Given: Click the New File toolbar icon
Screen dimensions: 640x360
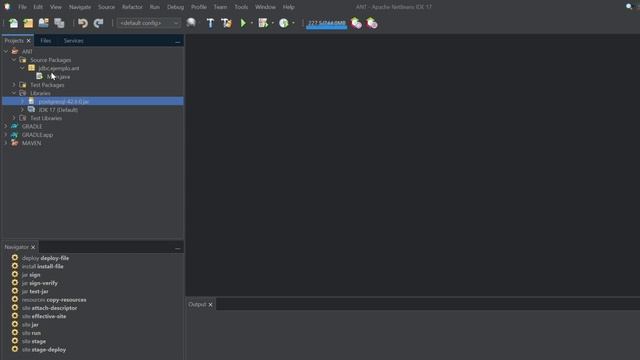Looking at the screenshot, I should tap(13, 23).
